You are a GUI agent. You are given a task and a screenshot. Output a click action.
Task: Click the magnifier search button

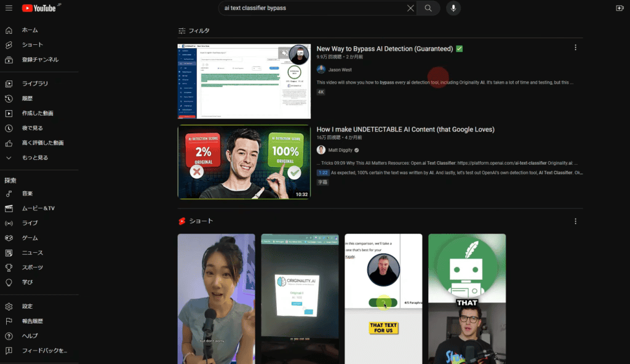428,8
